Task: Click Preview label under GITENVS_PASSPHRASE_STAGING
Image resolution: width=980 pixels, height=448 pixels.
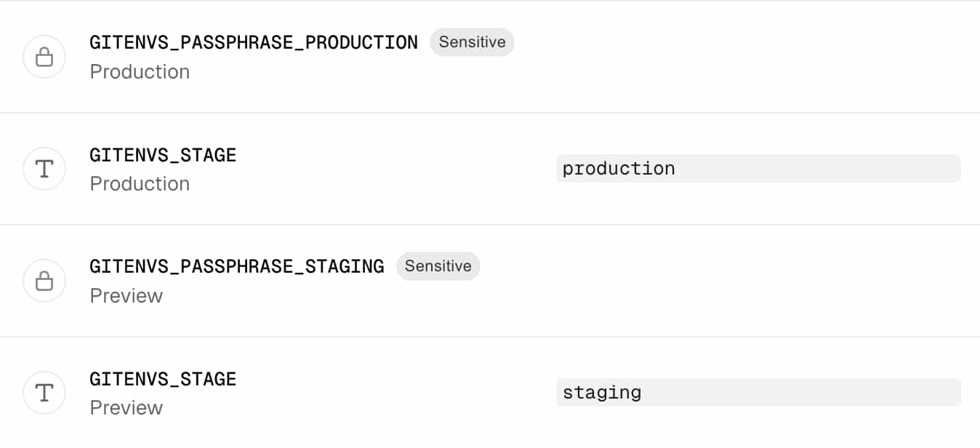Action: click(126, 296)
